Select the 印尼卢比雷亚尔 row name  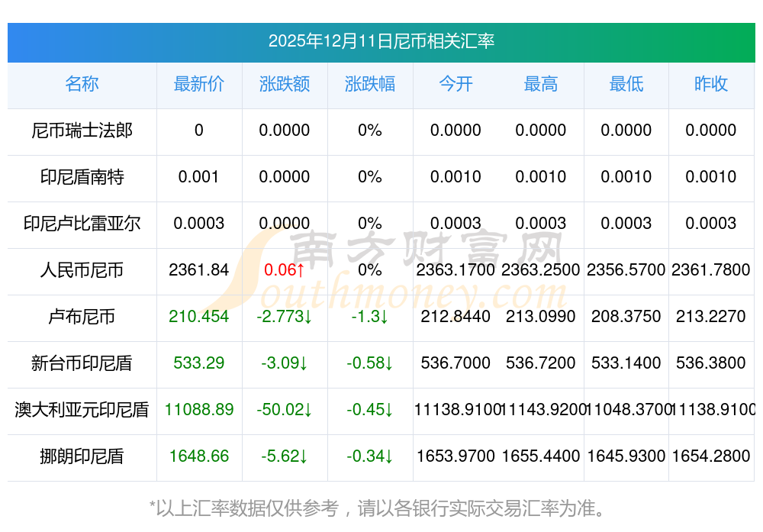82,224
